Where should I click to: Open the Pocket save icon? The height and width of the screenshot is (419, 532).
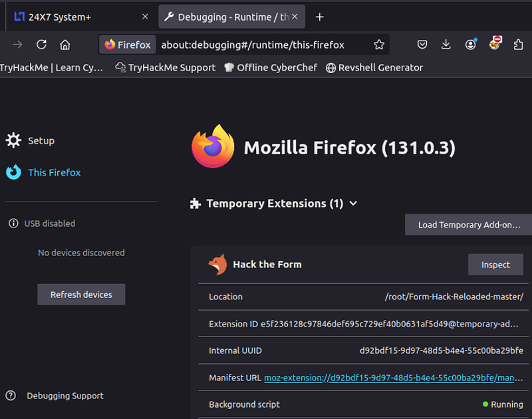(x=422, y=45)
